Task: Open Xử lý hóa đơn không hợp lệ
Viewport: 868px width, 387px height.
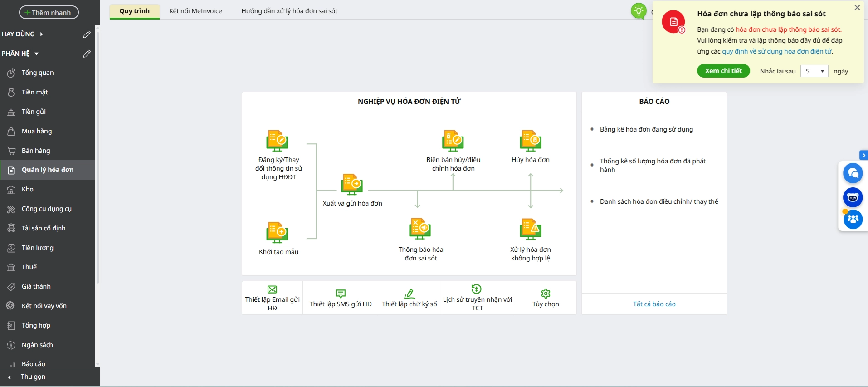Action: coord(530,229)
